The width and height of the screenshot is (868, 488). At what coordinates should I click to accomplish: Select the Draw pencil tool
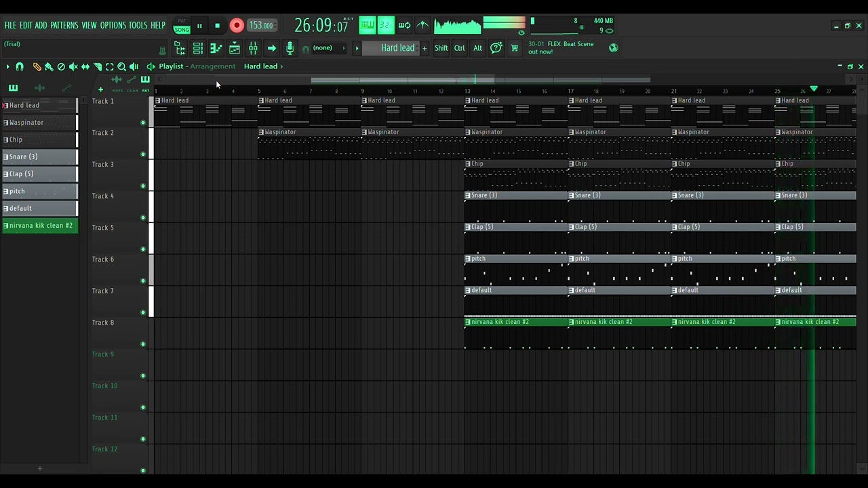click(37, 66)
